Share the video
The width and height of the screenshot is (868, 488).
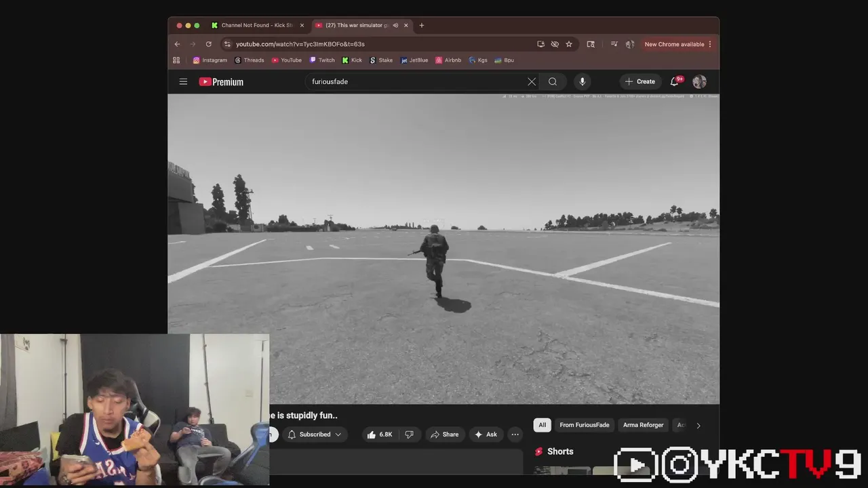click(444, 434)
